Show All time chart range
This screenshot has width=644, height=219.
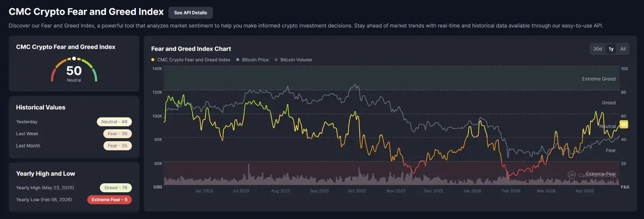(623, 49)
